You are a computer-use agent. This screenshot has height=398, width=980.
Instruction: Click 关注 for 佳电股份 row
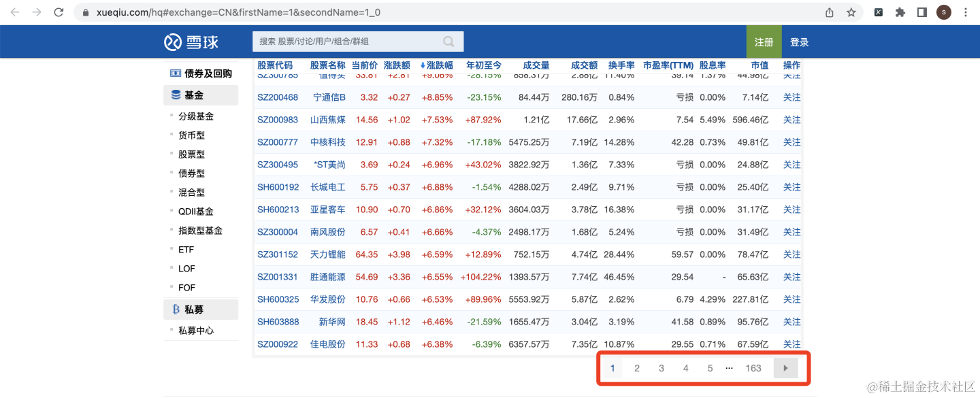tap(792, 344)
